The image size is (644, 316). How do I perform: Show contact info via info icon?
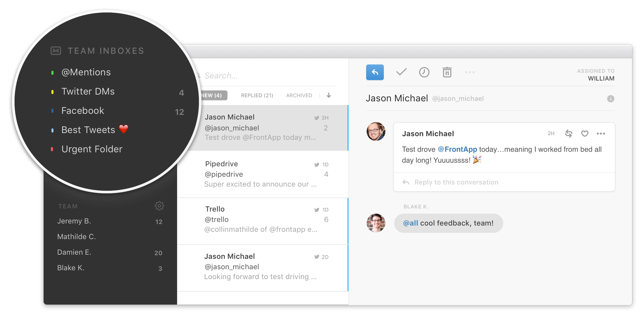[611, 99]
